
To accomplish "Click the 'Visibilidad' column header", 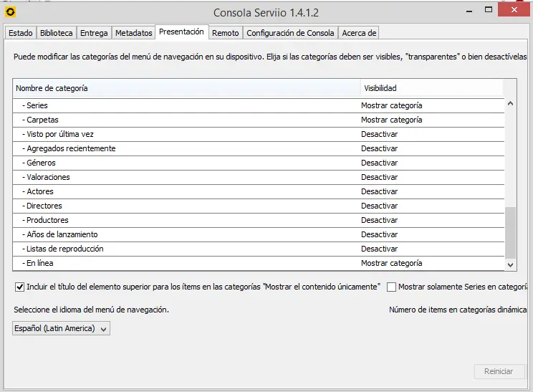I will (432, 88).
